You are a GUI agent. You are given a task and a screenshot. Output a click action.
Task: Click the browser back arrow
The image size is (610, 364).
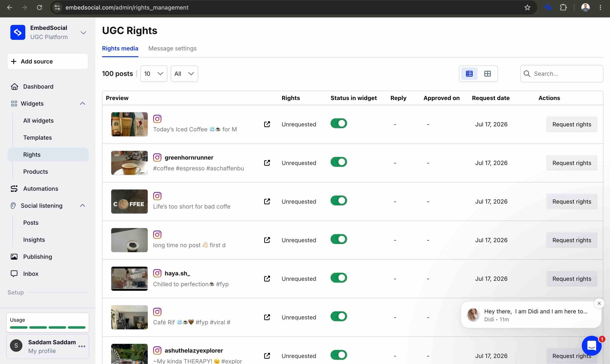(10, 8)
